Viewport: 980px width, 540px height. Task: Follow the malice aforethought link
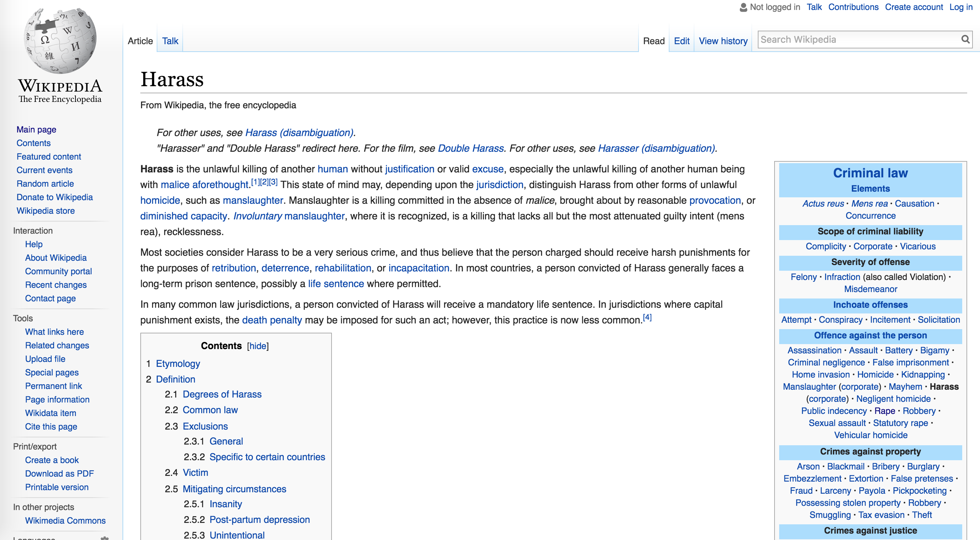204,185
